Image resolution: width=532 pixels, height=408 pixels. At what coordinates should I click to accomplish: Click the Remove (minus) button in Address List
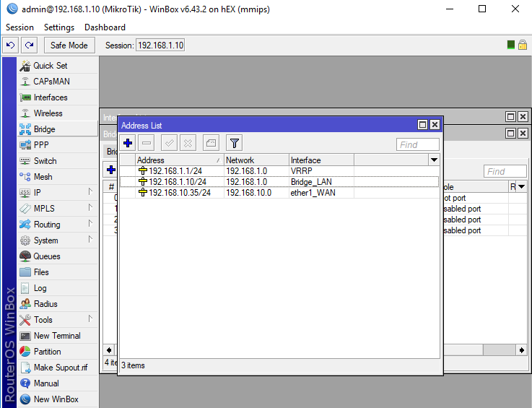pyautogui.click(x=147, y=143)
